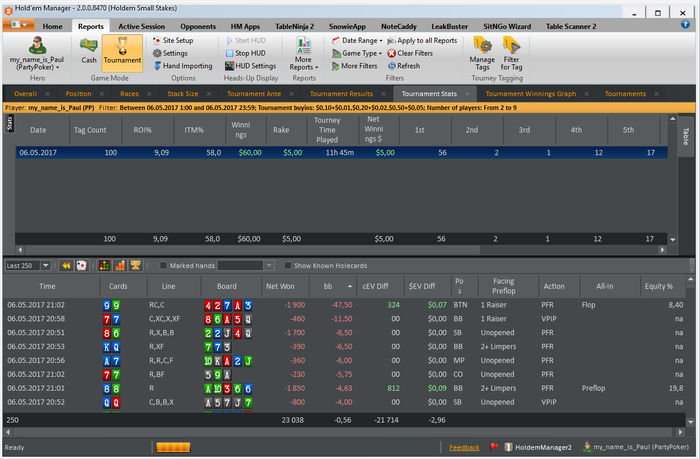Sort hands by bb column header

(332, 286)
